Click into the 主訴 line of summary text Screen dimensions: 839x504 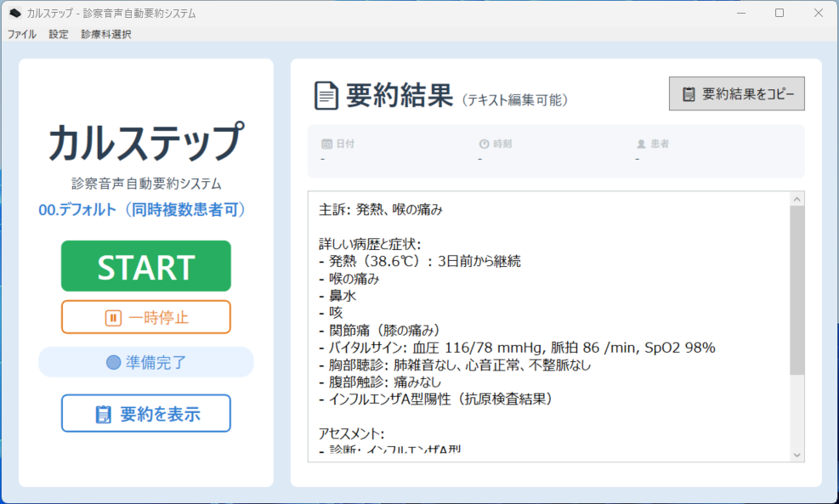point(381,209)
